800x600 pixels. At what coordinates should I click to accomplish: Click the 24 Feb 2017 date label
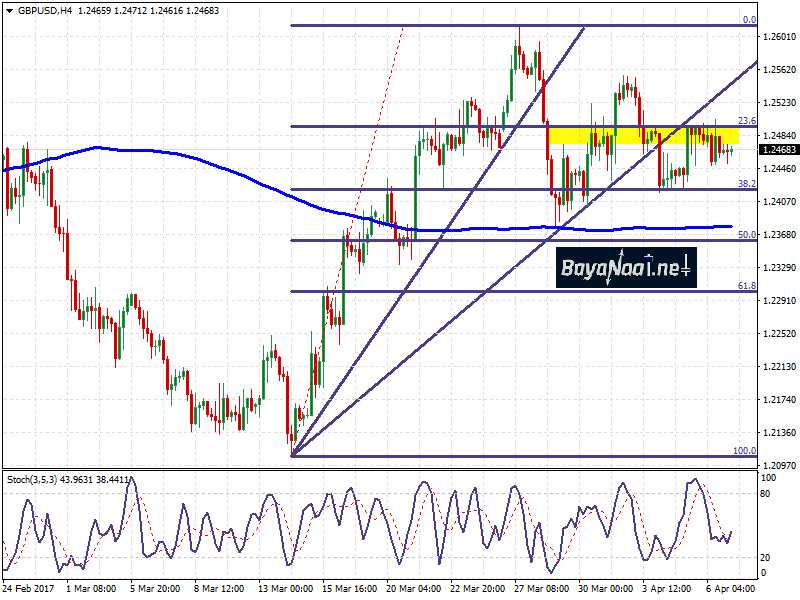tap(32, 591)
